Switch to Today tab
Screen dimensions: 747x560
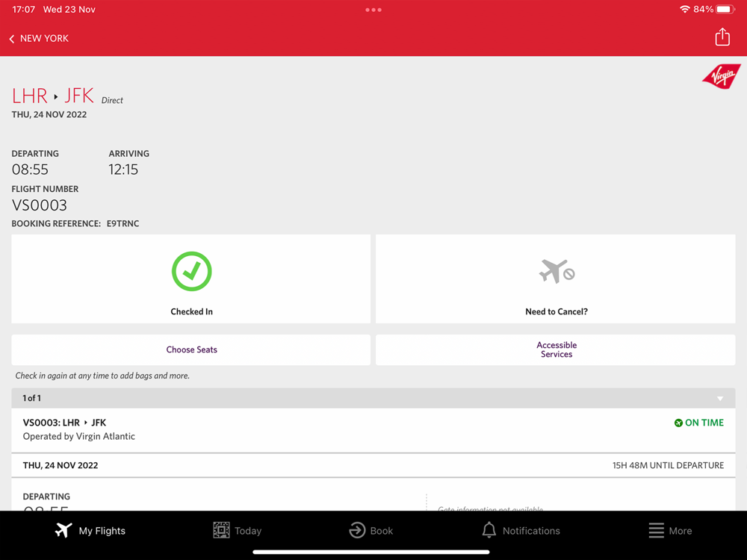(238, 530)
